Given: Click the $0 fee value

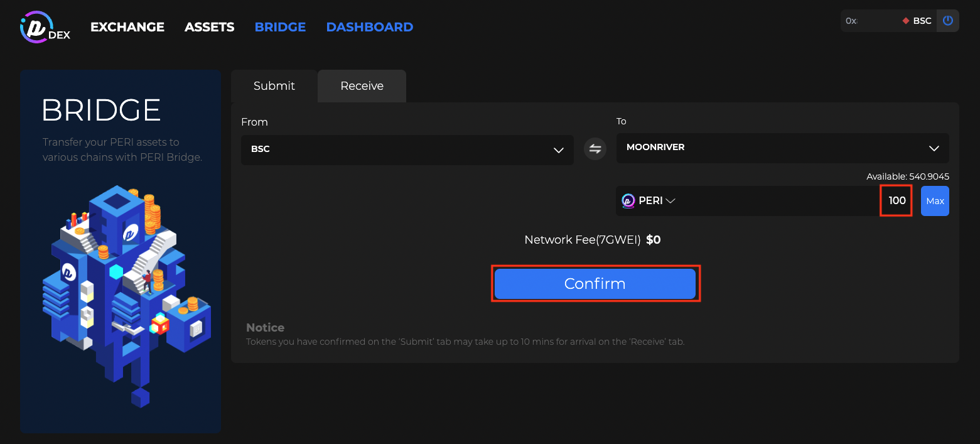Looking at the screenshot, I should click(x=654, y=240).
